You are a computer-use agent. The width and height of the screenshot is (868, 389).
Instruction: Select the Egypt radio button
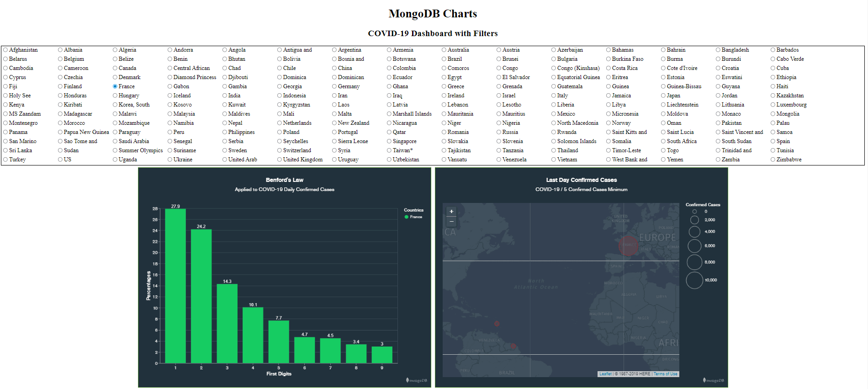pos(444,77)
